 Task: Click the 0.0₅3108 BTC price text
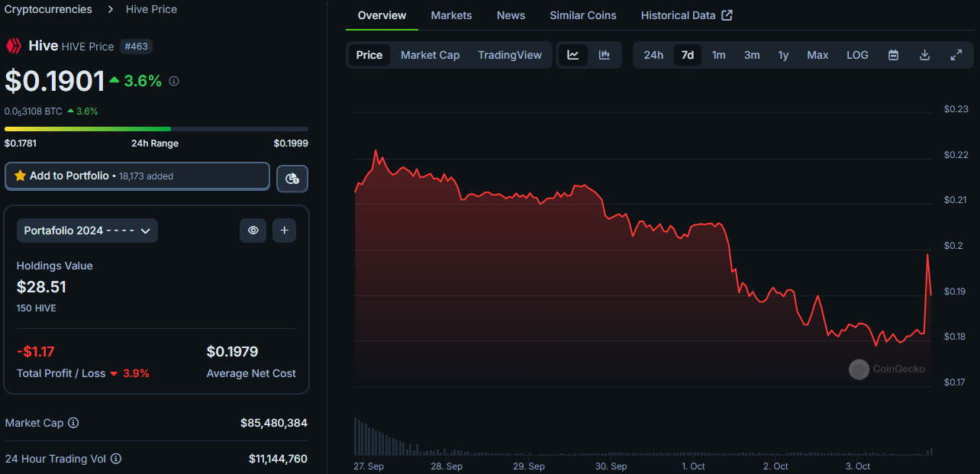tap(34, 111)
